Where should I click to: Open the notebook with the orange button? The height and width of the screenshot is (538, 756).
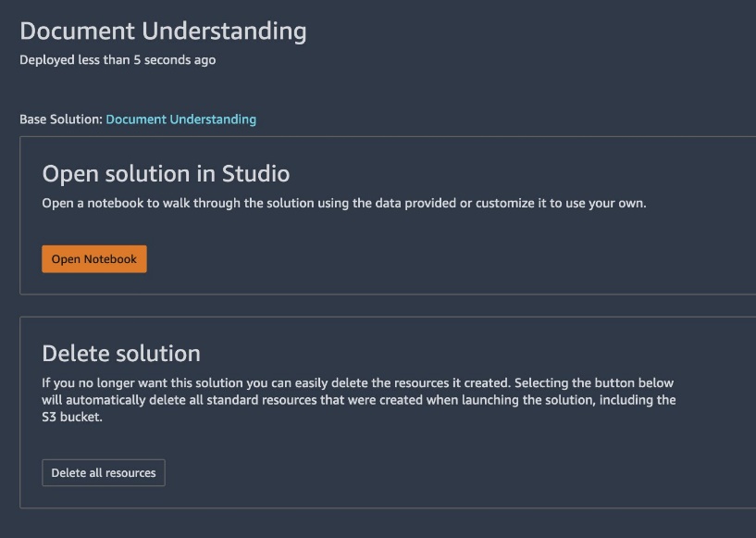click(94, 259)
